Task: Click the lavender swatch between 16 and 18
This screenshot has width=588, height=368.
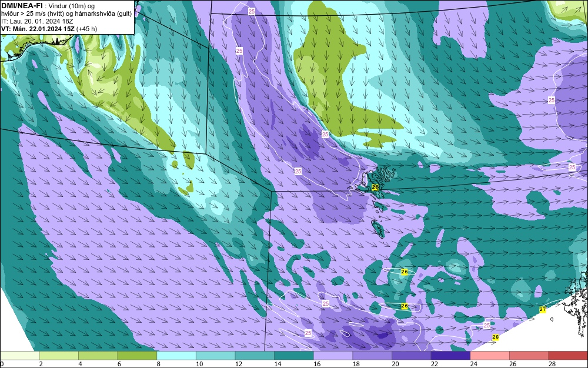Action: pyautogui.click(x=333, y=356)
